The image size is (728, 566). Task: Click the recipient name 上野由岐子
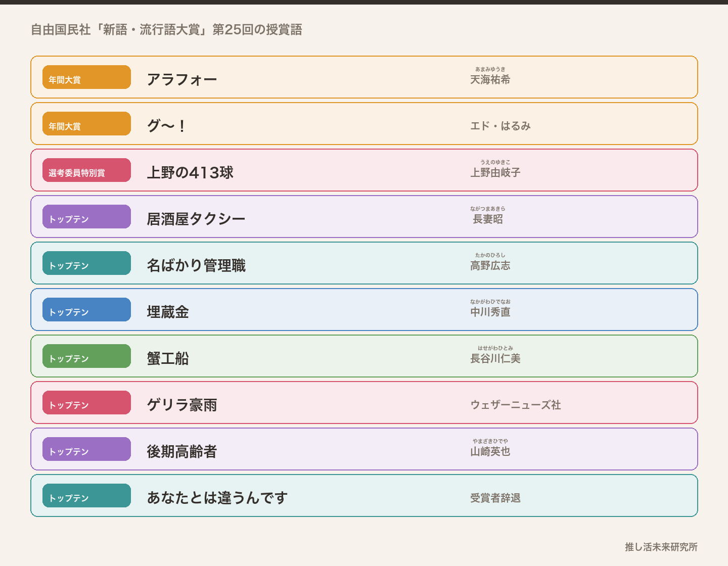[x=495, y=172]
